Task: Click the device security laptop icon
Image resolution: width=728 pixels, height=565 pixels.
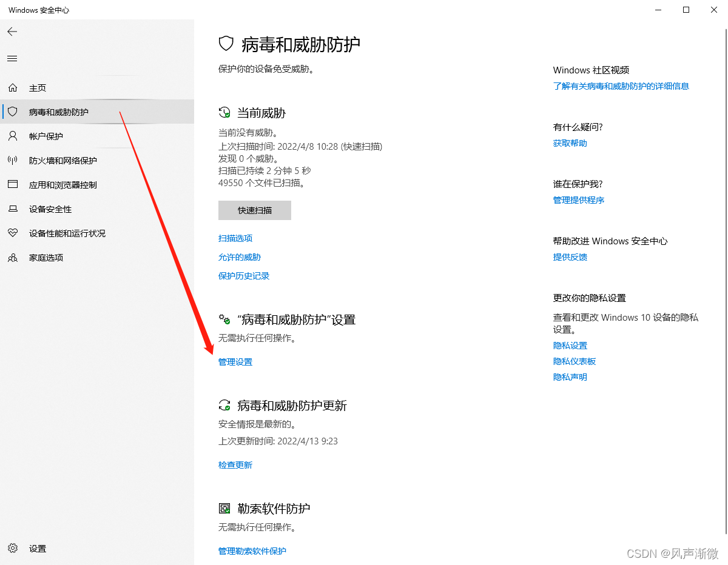Action: click(x=13, y=209)
